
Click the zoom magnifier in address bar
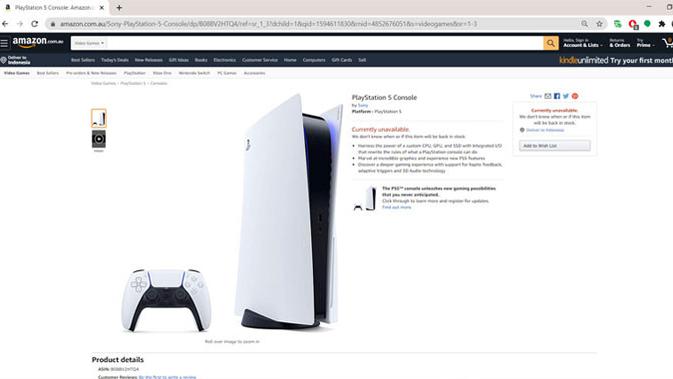(585, 24)
